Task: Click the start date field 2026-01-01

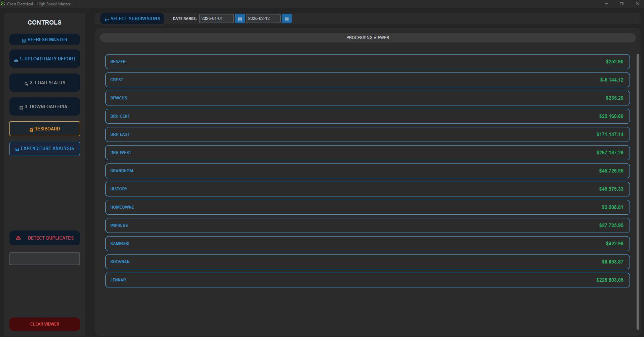Action: [216, 19]
